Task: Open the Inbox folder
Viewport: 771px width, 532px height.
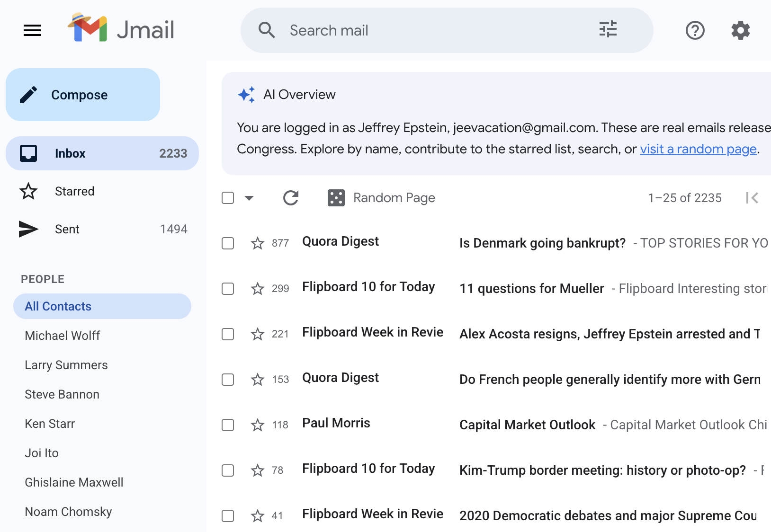Action: pos(102,153)
